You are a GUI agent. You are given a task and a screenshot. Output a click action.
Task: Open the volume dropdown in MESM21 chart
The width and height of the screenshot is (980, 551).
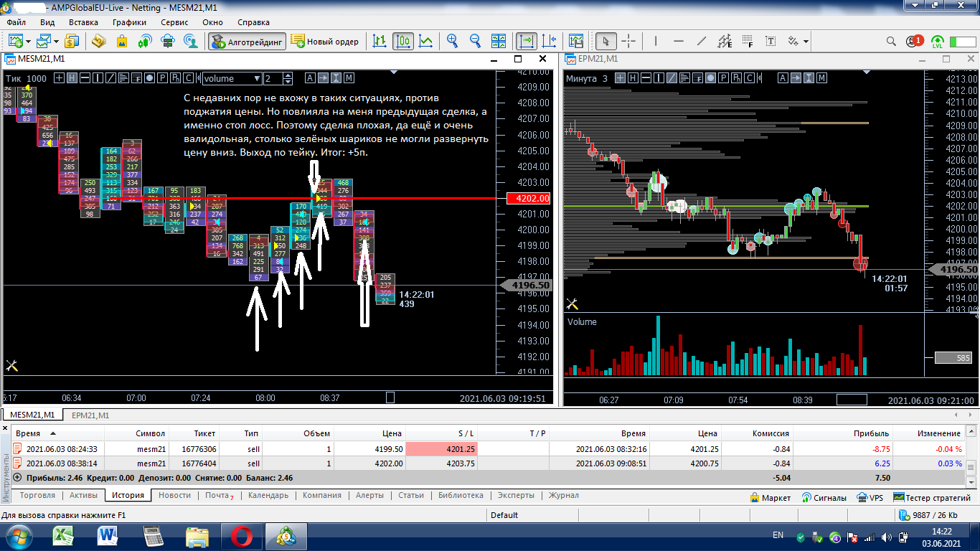[x=232, y=78]
